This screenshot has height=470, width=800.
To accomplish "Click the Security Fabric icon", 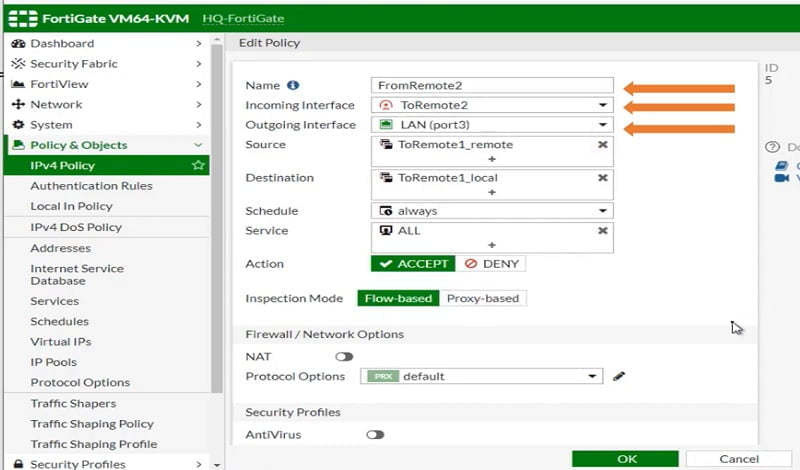I will [18, 63].
